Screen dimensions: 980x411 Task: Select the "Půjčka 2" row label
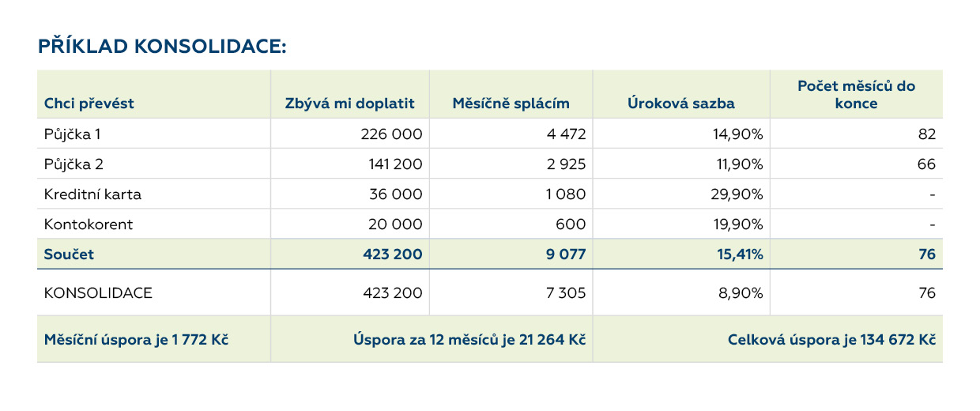tap(73, 164)
